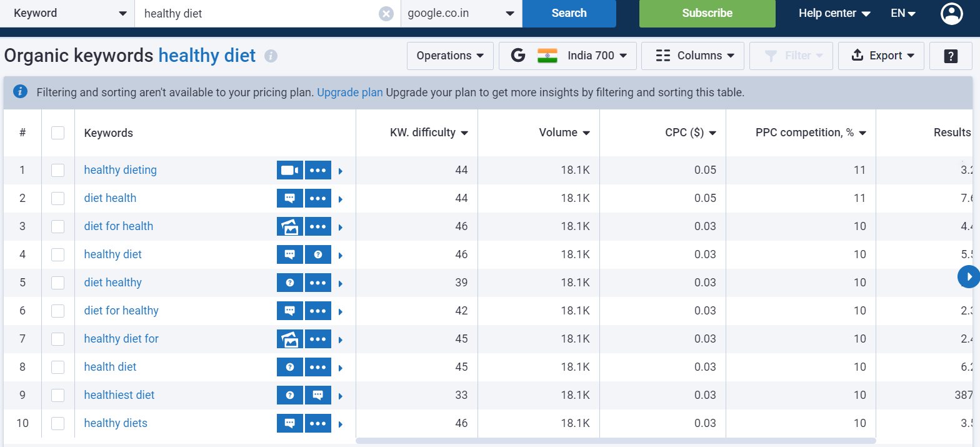Click the green Subscribe button
The image size is (980, 447).
coord(707,14)
